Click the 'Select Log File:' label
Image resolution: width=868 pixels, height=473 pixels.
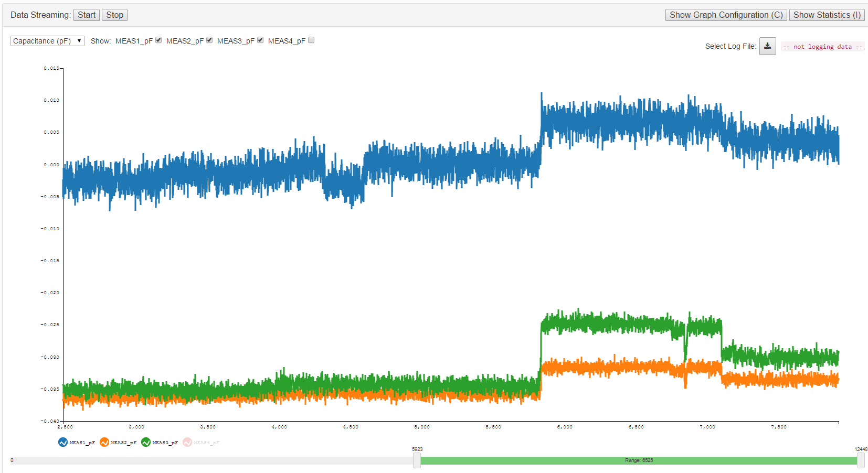pyautogui.click(x=731, y=46)
